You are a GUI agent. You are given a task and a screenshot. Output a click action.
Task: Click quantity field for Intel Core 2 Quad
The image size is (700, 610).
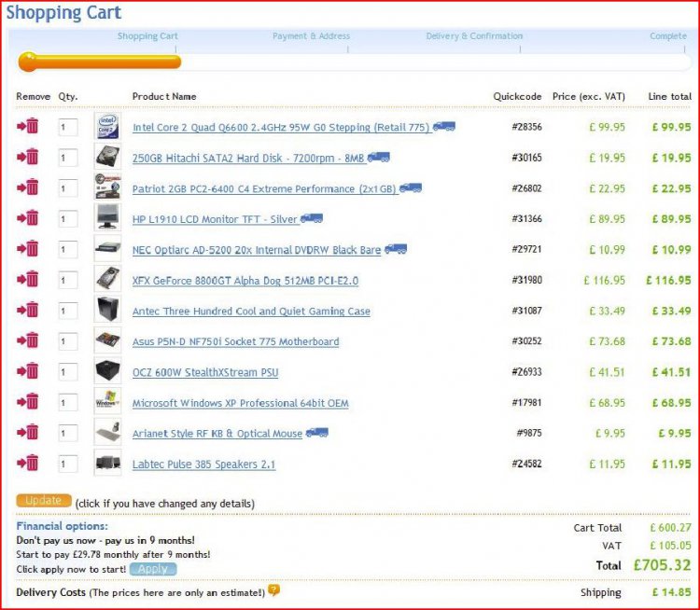point(68,127)
